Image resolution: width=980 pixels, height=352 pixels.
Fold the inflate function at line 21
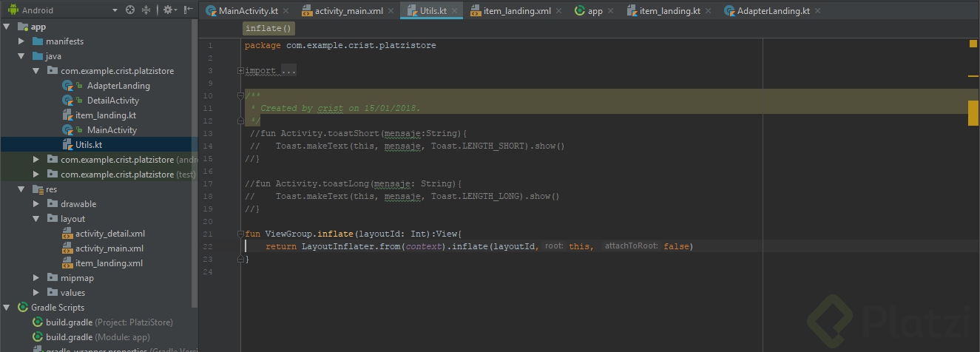pyautogui.click(x=241, y=234)
